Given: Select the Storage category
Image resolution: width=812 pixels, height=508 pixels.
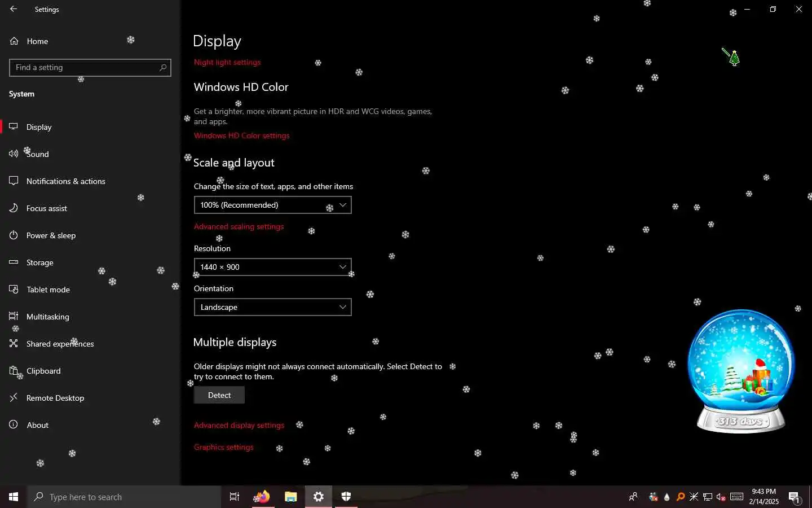Looking at the screenshot, I should pyautogui.click(x=90, y=262).
